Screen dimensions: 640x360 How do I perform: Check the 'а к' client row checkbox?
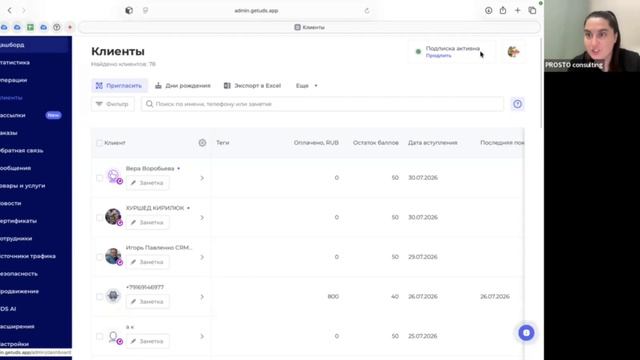point(99,336)
